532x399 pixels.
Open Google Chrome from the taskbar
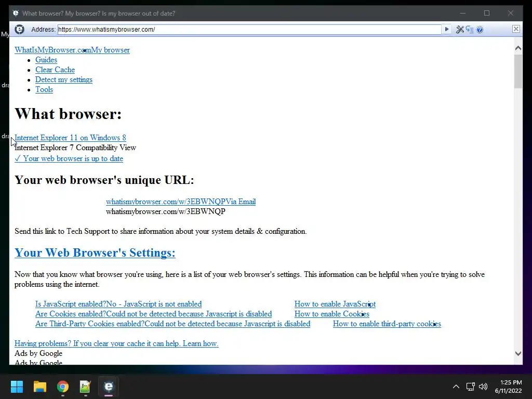[x=63, y=387]
